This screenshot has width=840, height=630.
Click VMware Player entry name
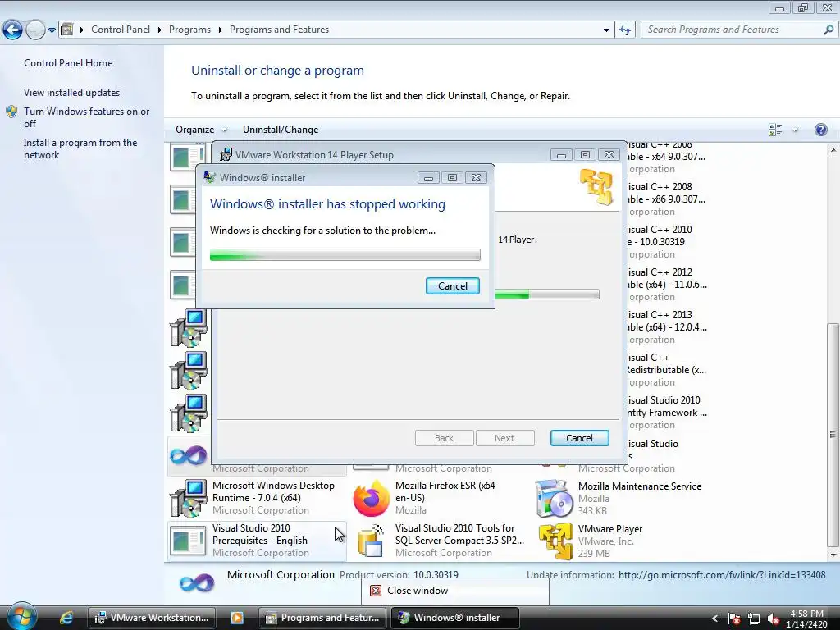tap(610, 529)
